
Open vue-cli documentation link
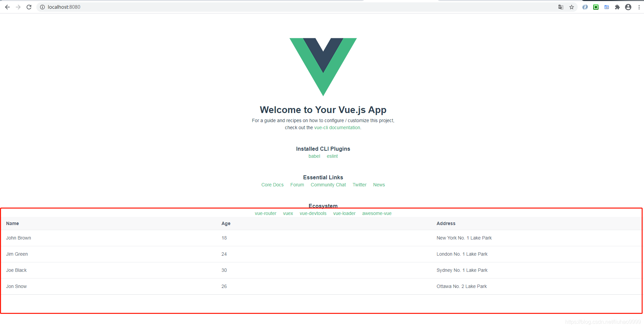pos(337,128)
